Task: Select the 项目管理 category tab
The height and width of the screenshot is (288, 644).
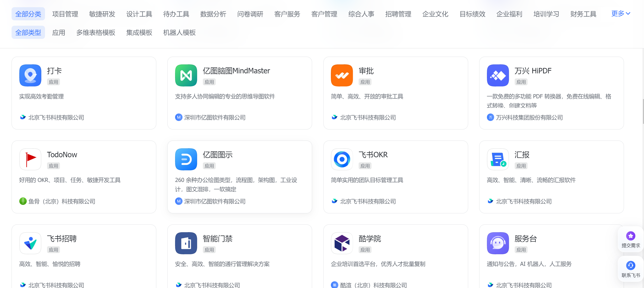Action: [65, 14]
